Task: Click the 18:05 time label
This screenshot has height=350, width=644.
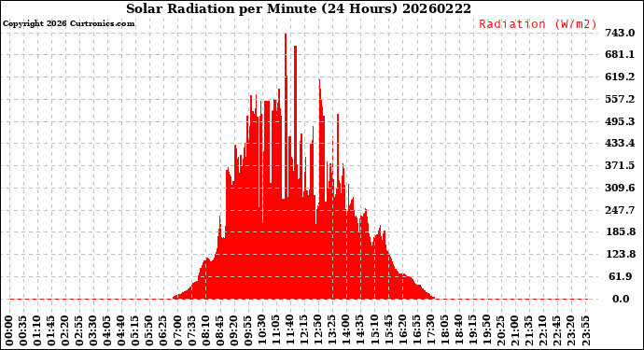Action: click(444, 331)
